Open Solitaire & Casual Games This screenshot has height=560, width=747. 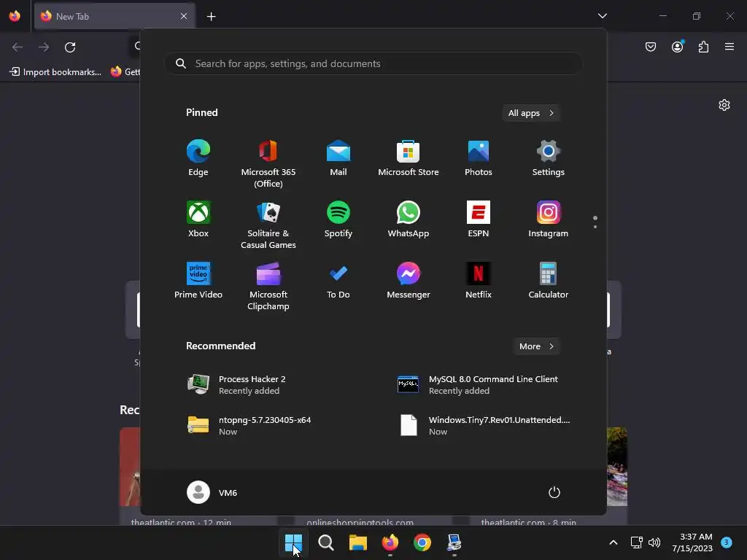pyautogui.click(x=268, y=225)
